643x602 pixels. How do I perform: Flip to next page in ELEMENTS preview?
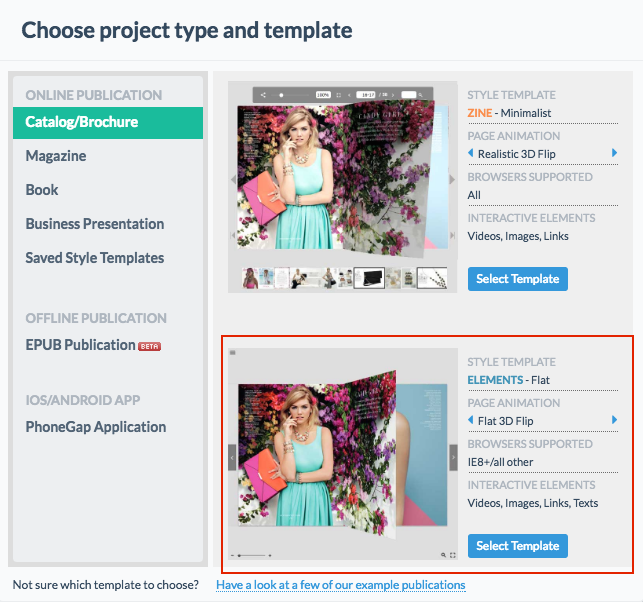(453, 458)
